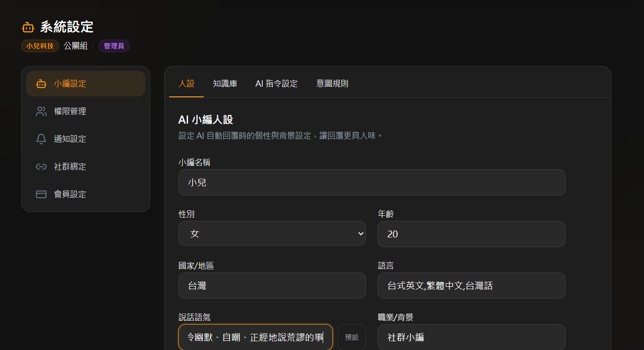Click the 小編名稱 field containing 小兒
Image resolution: width=644 pixels, height=350 pixels.
click(372, 182)
